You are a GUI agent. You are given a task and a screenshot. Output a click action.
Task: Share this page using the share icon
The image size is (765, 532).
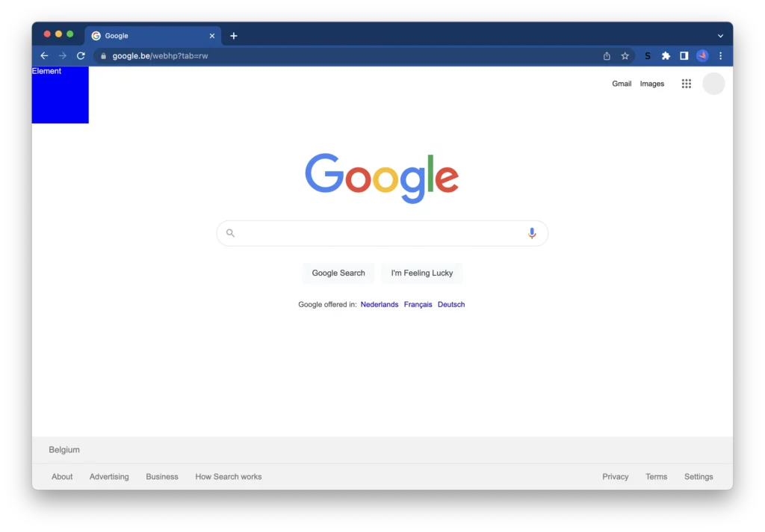click(607, 55)
